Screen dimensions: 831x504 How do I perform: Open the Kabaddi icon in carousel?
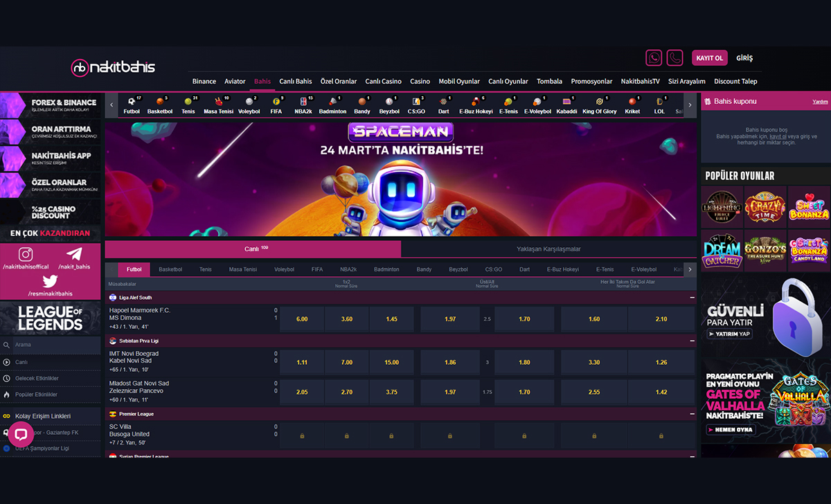[566, 105]
